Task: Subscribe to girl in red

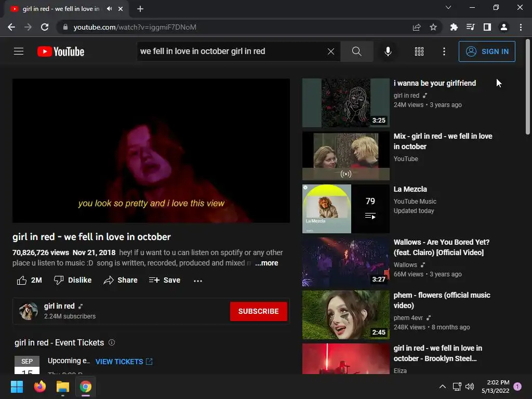Action: point(259,311)
